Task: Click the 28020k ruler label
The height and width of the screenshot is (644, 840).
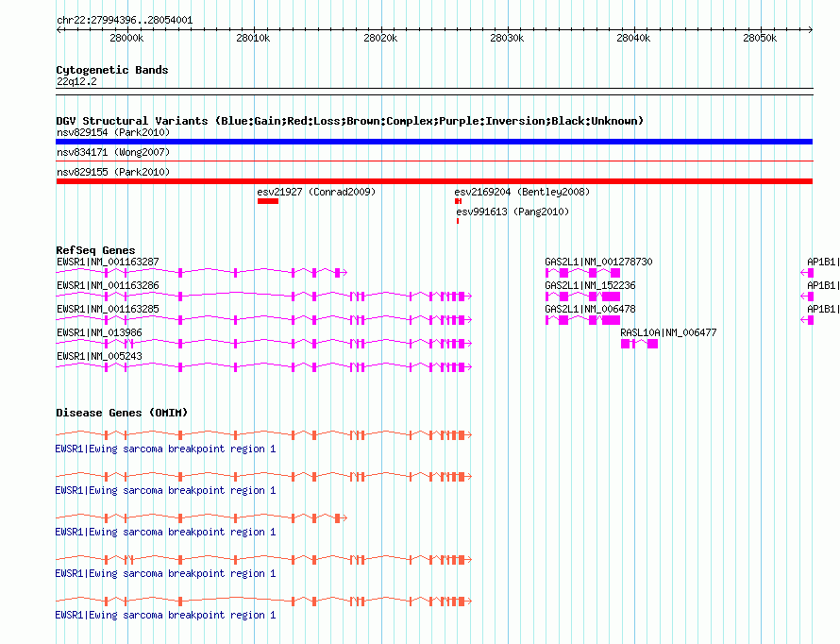Action: [x=380, y=38]
